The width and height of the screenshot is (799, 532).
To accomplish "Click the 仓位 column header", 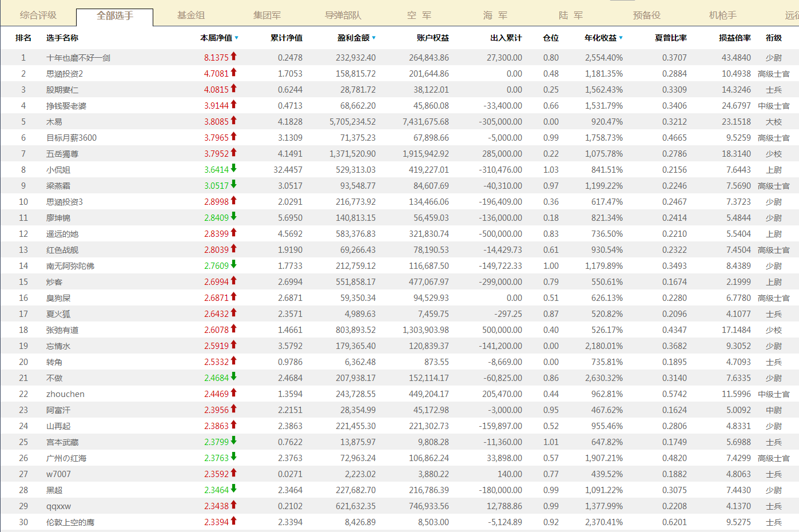I will click(x=551, y=38).
